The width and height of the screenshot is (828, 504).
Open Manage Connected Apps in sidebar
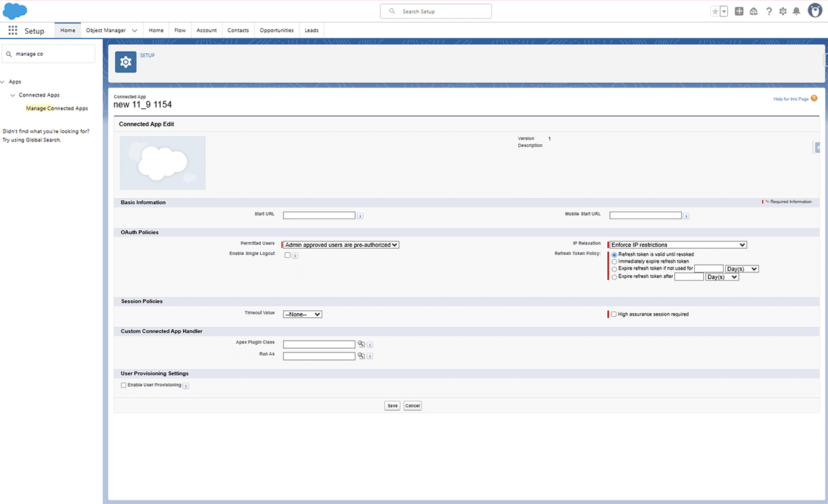[57, 108]
